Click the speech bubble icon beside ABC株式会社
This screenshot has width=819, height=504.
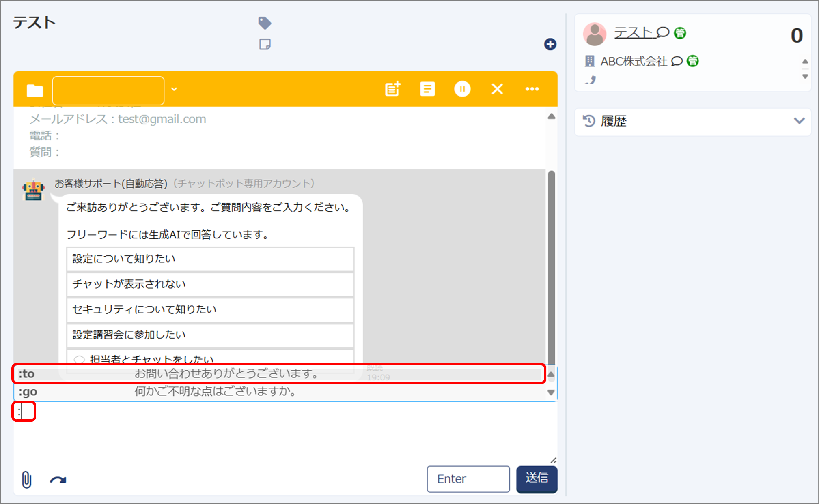(x=677, y=61)
